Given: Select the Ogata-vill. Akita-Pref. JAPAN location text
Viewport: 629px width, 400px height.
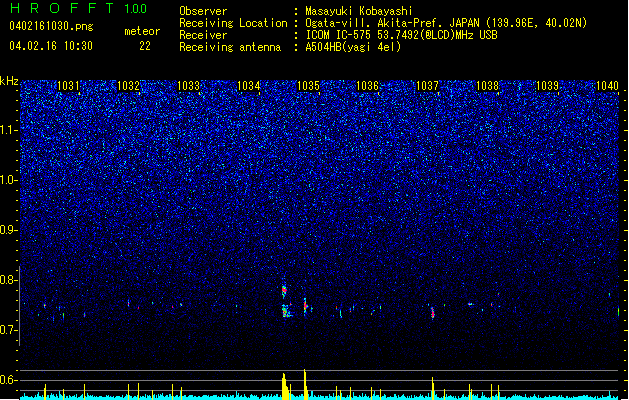Looking at the screenshot, I should point(446,23).
